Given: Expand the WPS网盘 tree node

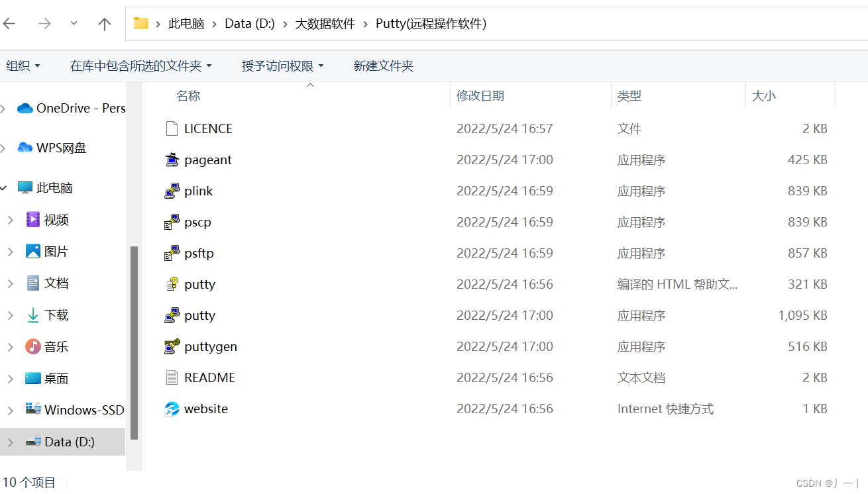Looking at the screenshot, I should (3, 148).
